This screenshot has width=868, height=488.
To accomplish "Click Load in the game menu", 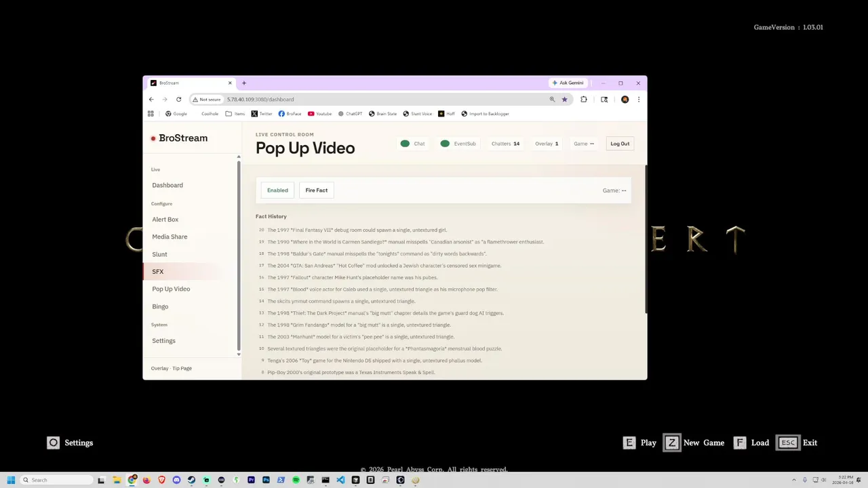I will pyautogui.click(x=751, y=443).
